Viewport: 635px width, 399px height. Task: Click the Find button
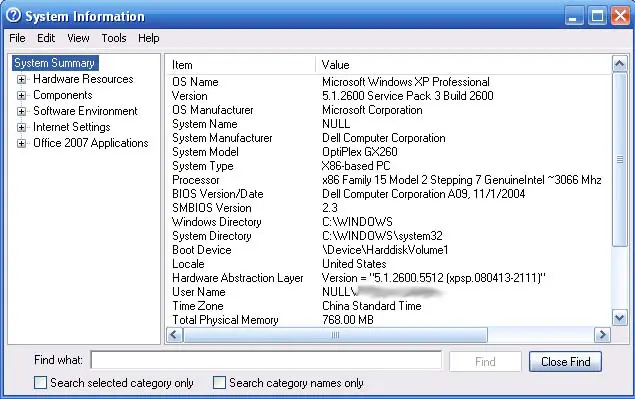tap(485, 361)
